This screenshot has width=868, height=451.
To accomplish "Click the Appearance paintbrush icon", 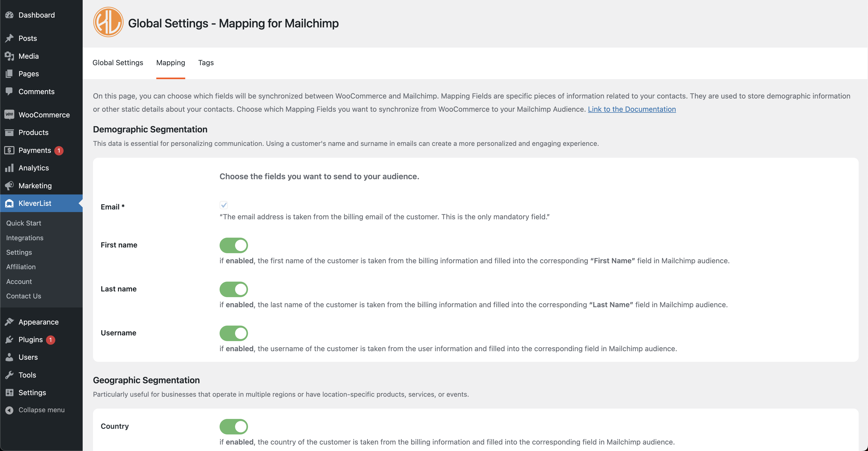I will (x=10, y=322).
